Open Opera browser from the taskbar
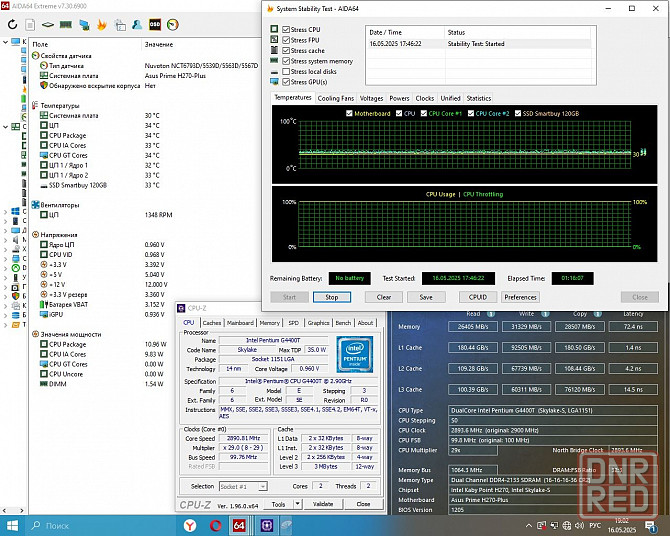 click(215, 525)
